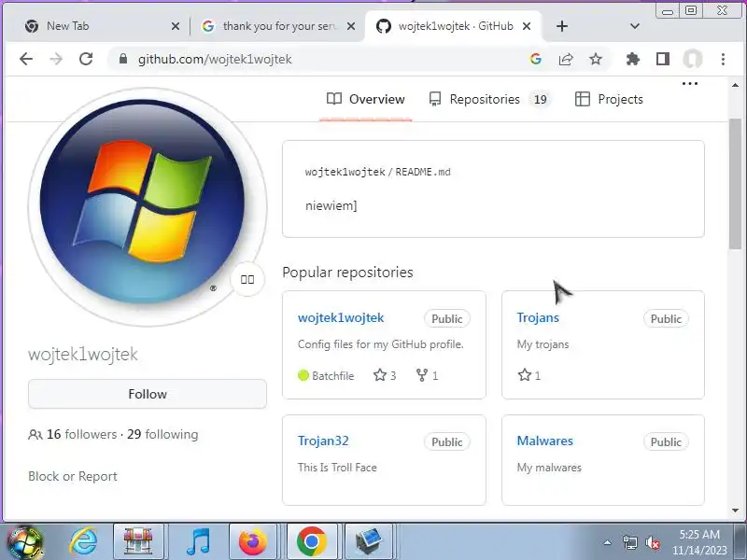Switch to the Google 'thank you' tab
The width and height of the screenshot is (747, 560).
pos(276,26)
